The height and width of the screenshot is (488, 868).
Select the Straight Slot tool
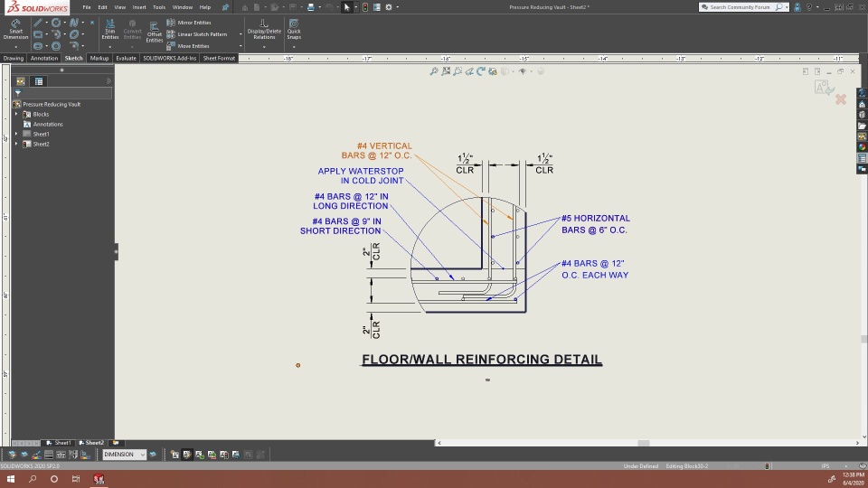[x=38, y=46]
